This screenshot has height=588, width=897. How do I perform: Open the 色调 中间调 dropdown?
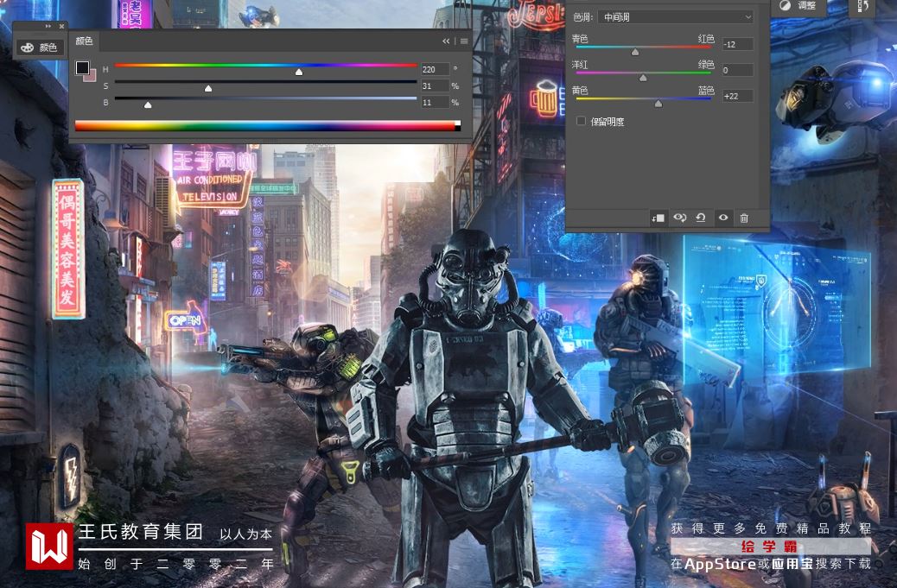(x=676, y=17)
